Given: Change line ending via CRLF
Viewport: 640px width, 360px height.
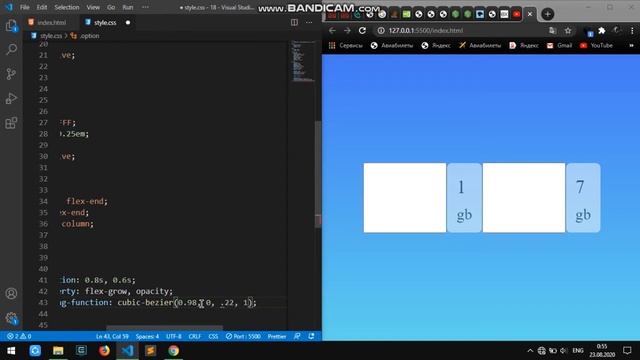Looking at the screenshot, I should [195, 336].
